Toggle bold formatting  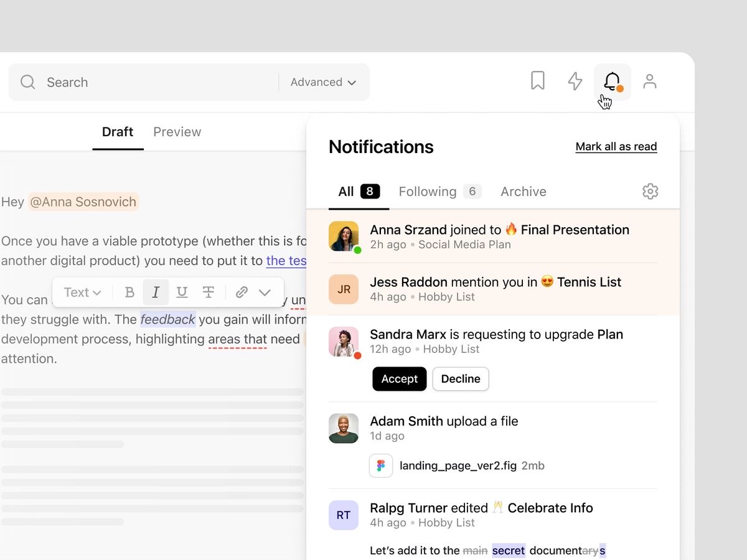[x=129, y=292]
